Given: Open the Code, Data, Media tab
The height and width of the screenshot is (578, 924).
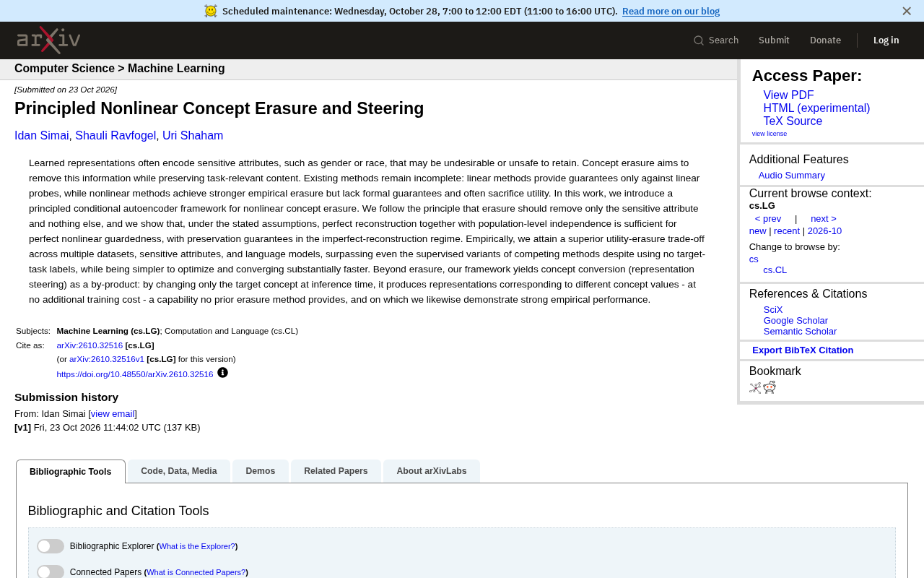Looking at the screenshot, I should [x=179, y=471].
